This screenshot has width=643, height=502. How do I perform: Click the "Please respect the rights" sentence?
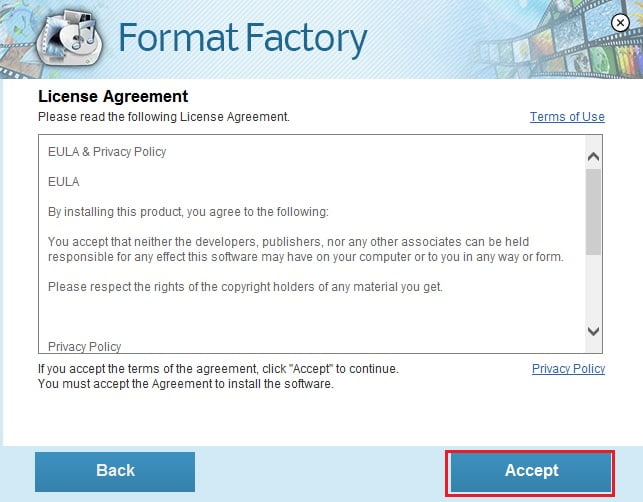245,287
